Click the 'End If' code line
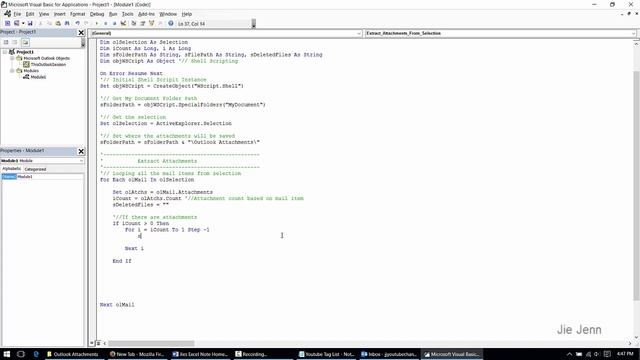The image size is (640, 360). pos(122,261)
